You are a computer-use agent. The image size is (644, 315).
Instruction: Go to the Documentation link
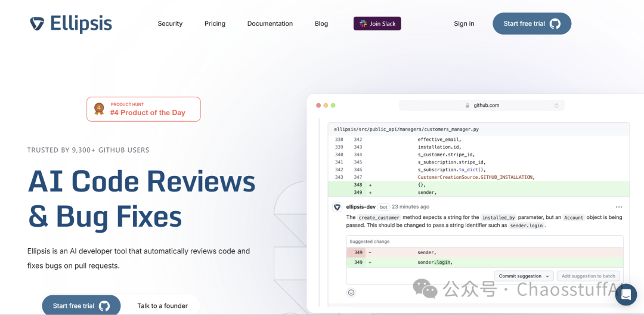tap(270, 24)
